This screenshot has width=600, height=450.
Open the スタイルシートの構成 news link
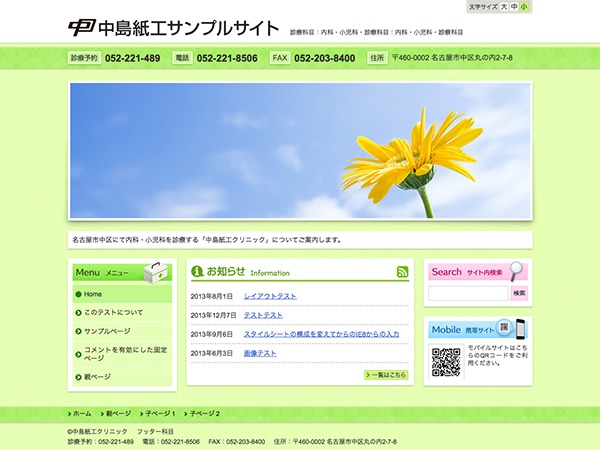point(321,334)
